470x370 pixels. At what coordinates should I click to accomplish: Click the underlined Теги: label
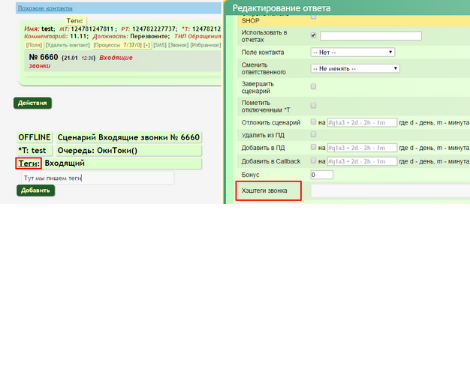tap(29, 163)
